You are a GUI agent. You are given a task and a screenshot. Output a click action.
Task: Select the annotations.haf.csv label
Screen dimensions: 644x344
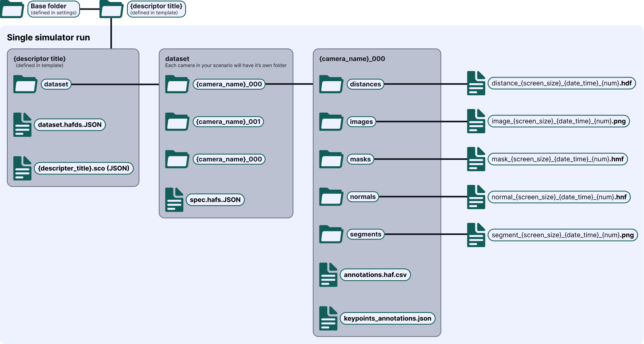(376, 275)
